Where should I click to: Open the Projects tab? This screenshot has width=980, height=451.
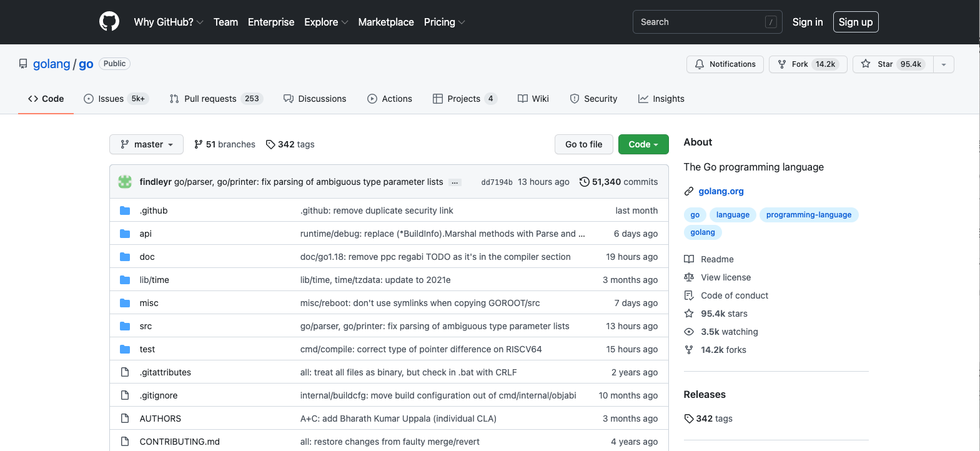(465, 99)
